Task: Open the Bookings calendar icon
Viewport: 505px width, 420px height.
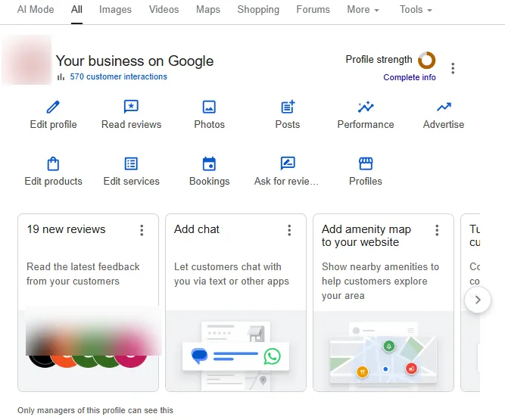Action: click(209, 163)
